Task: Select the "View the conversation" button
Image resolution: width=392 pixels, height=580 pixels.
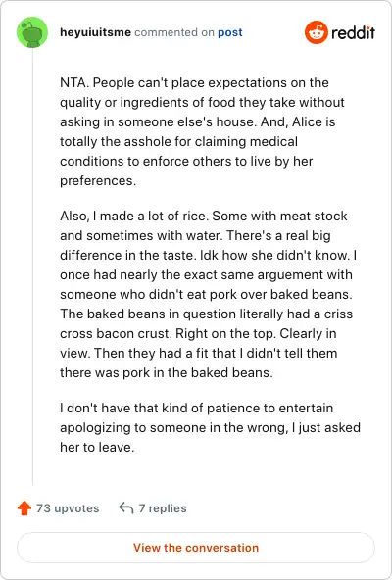Action: [196, 548]
